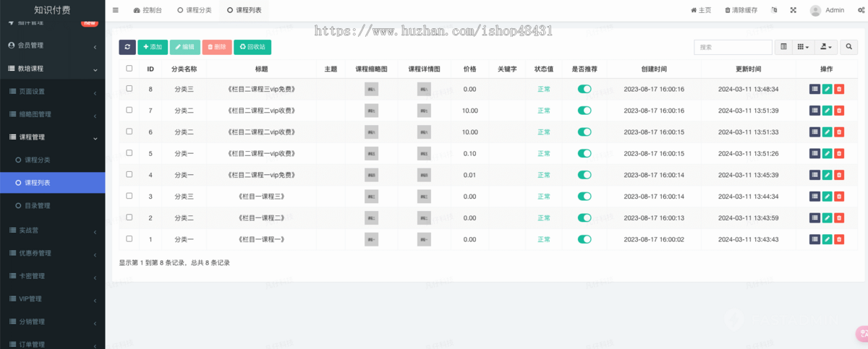Click the 删除 toolbar button

coord(217,46)
